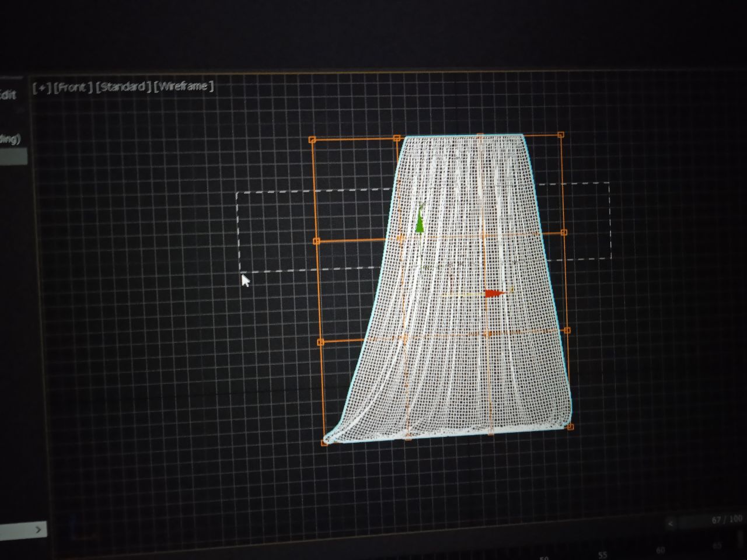Grab the green Y-axis move gizmo arrow
This screenshot has height=560, width=747.
click(420, 222)
